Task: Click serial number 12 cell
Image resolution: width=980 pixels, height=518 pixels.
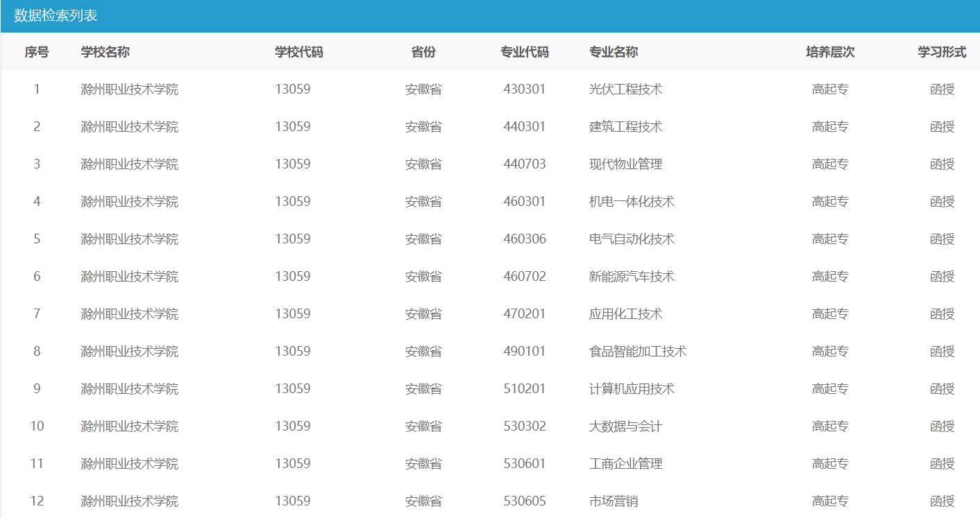Action: pyautogui.click(x=37, y=501)
